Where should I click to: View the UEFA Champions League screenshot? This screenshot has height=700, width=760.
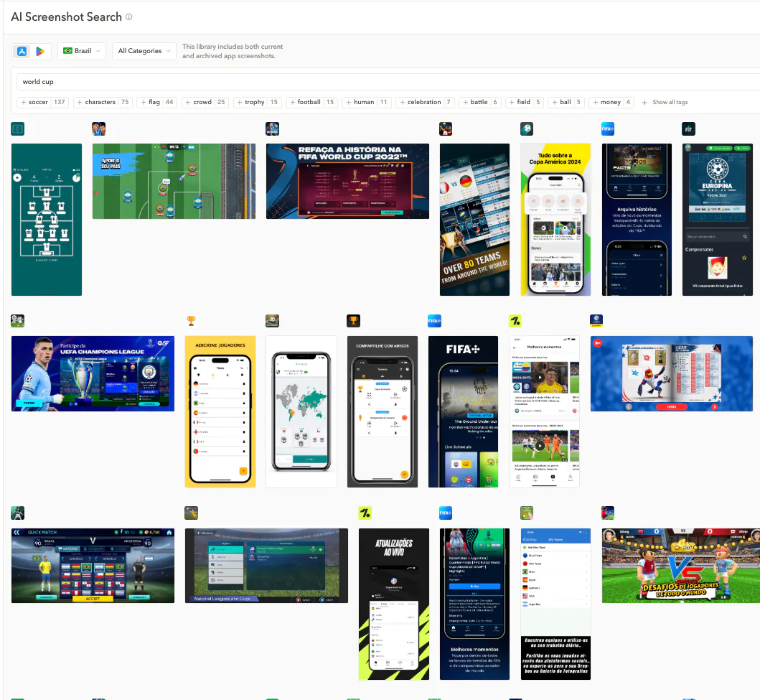(x=93, y=374)
